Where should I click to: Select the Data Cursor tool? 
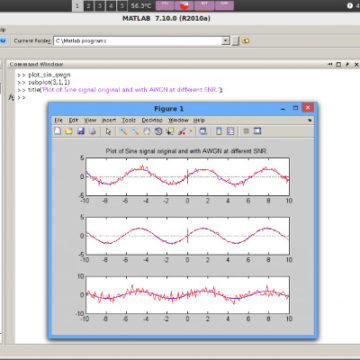pyautogui.click(x=170, y=131)
